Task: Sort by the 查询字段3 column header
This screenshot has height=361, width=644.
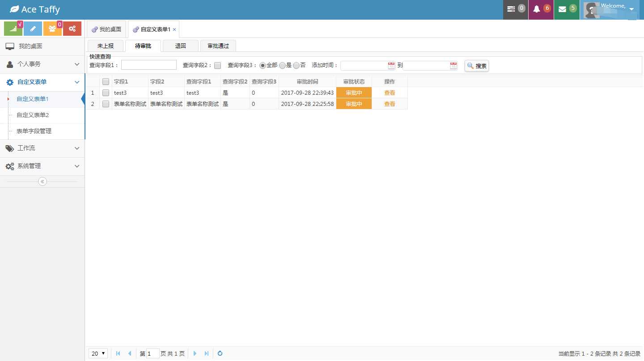Action: click(264, 81)
